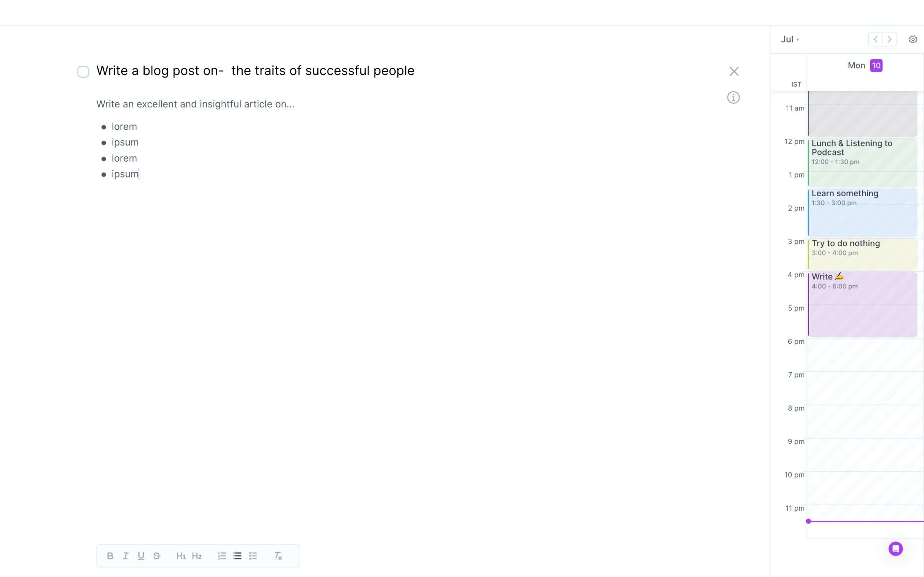Set Heading 1 style

point(181,556)
